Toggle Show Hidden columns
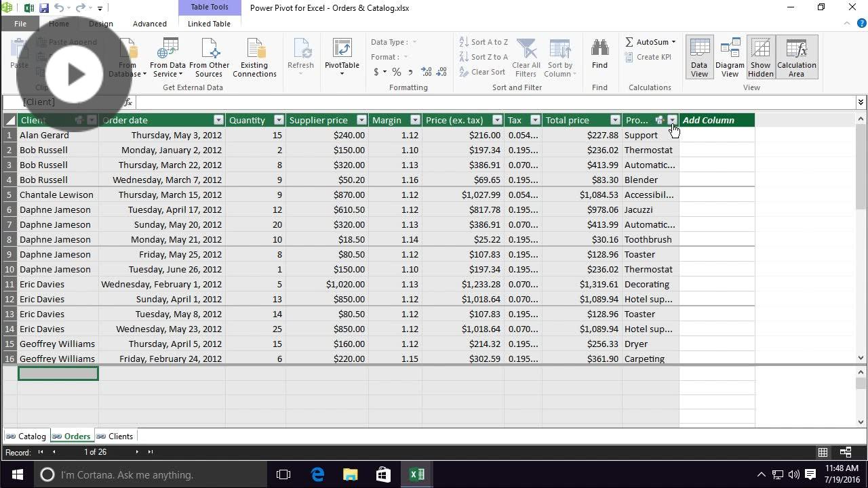 pos(761,58)
